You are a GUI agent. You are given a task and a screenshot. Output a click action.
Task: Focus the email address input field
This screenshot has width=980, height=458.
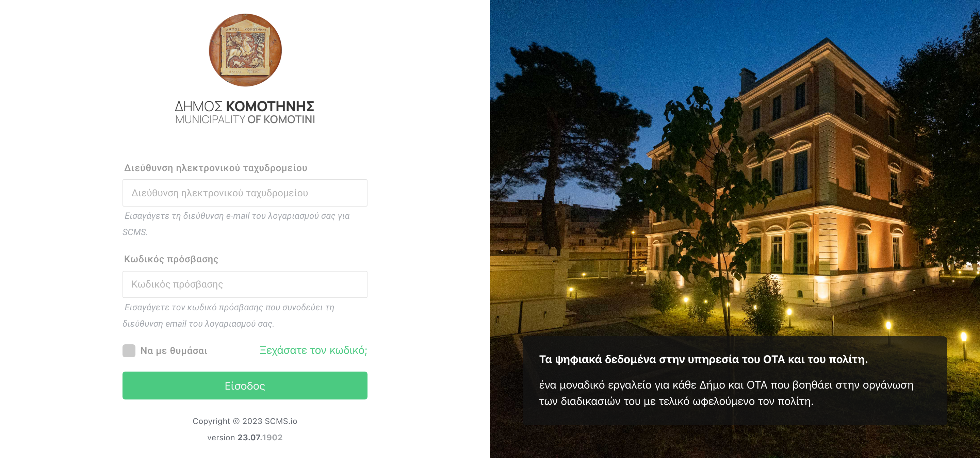click(245, 193)
